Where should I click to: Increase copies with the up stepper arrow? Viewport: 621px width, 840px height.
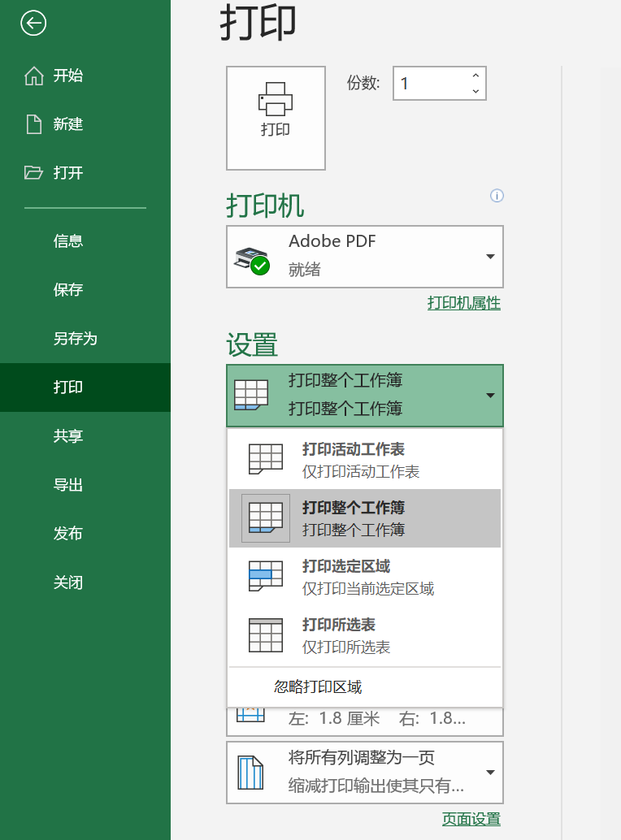pyautogui.click(x=476, y=76)
